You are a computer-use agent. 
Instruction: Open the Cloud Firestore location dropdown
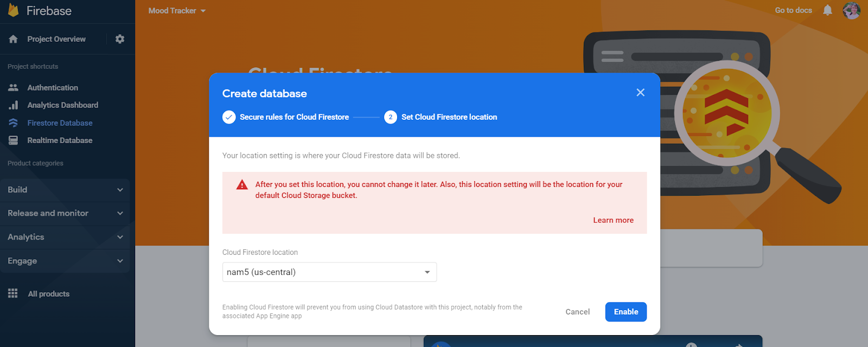point(329,272)
